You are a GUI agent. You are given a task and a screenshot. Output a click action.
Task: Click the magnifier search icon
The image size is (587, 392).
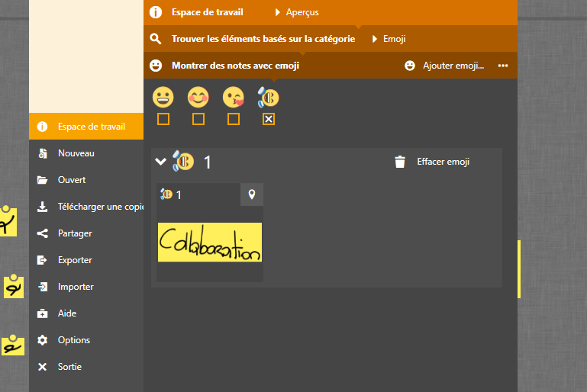[x=156, y=38]
